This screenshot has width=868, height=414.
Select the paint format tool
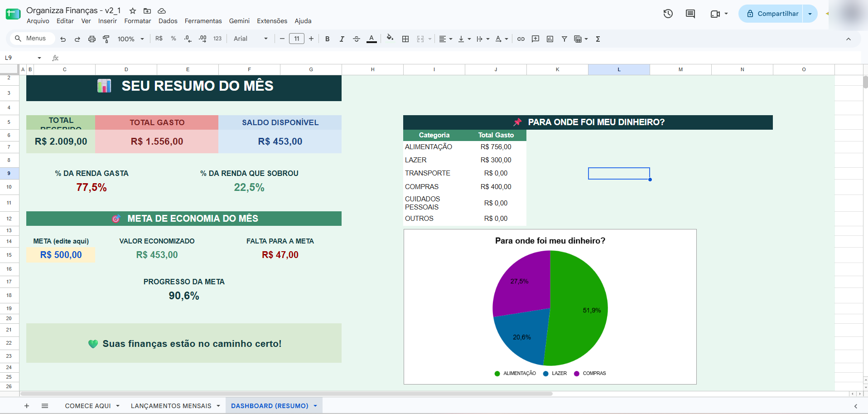coord(106,39)
